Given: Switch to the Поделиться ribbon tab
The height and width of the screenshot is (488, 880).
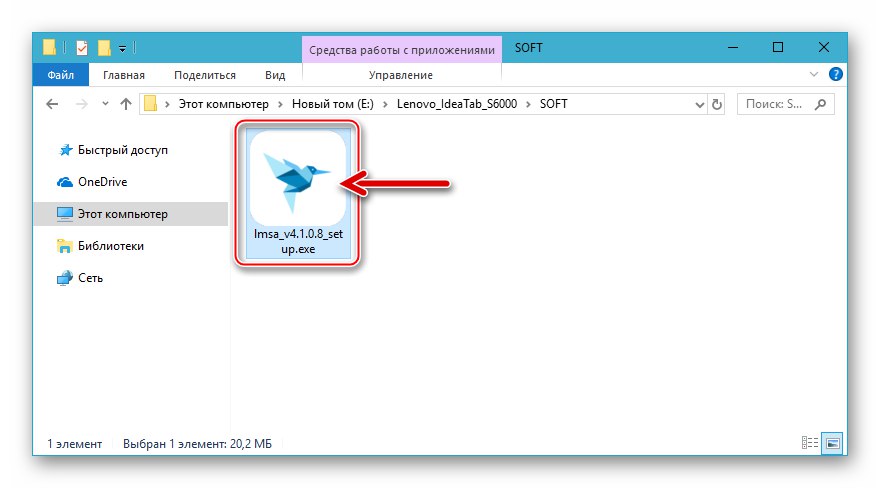Looking at the screenshot, I should click(x=205, y=75).
